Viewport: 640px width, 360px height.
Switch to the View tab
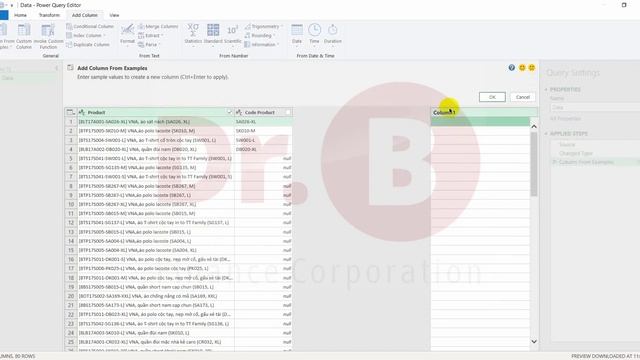(x=114, y=15)
